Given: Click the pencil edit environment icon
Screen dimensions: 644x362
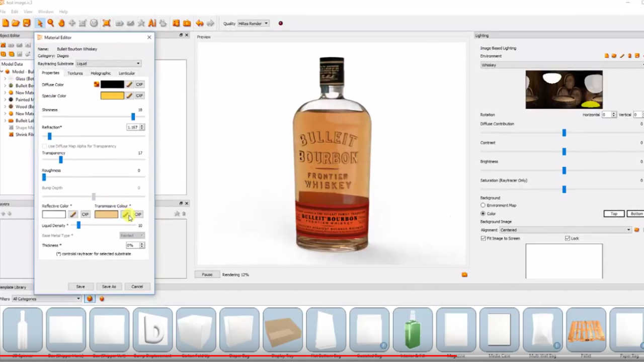Looking at the screenshot, I should [622, 56].
